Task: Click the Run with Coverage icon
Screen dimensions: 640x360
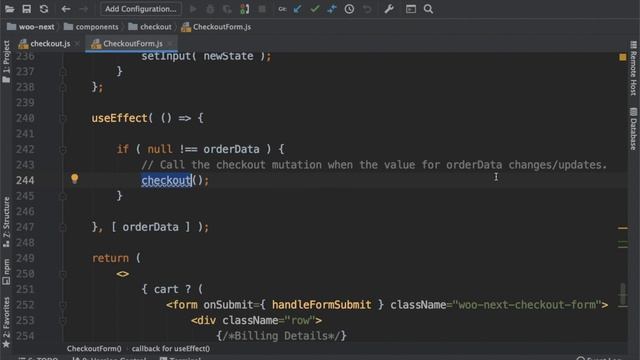Action: click(227, 9)
